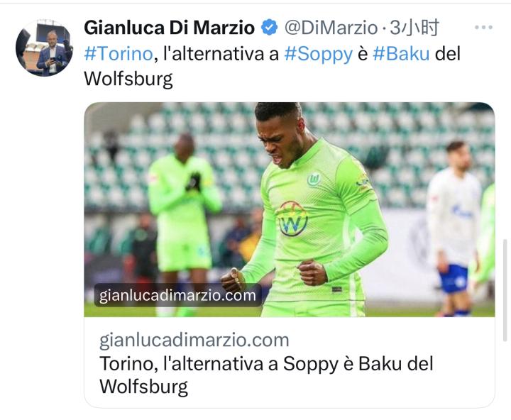
Task: Click the blue verified checkmark badge
Action: (x=269, y=28)
